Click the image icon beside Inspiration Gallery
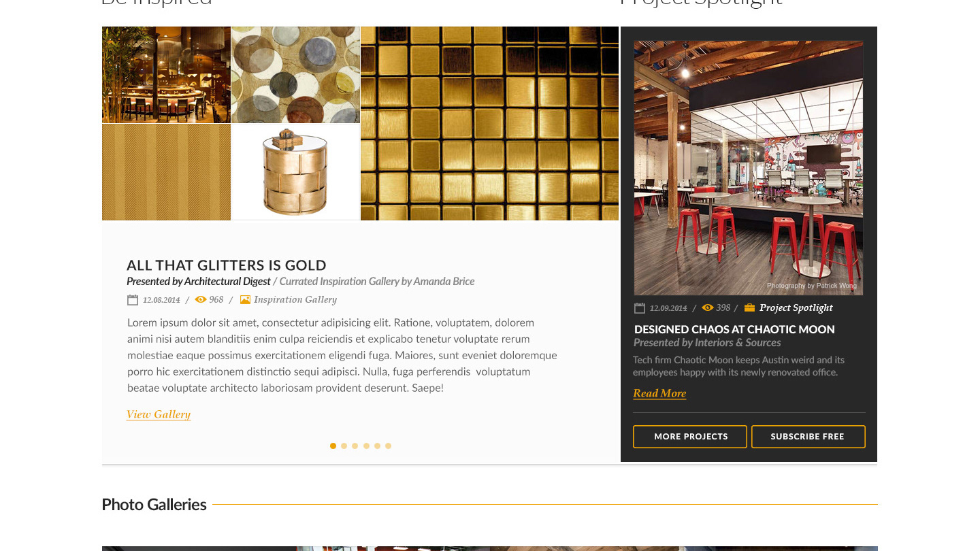Screen dimensions: 980x551 click(245, 299)
